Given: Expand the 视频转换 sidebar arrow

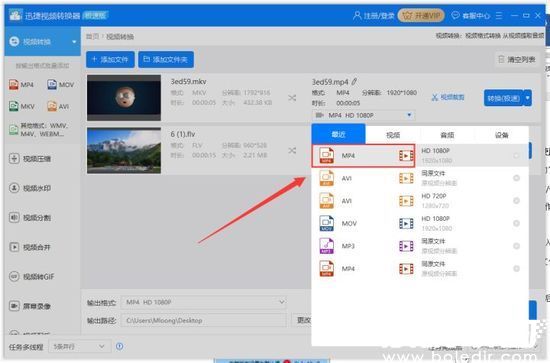Looking at the screenshot, I should 74,42.
